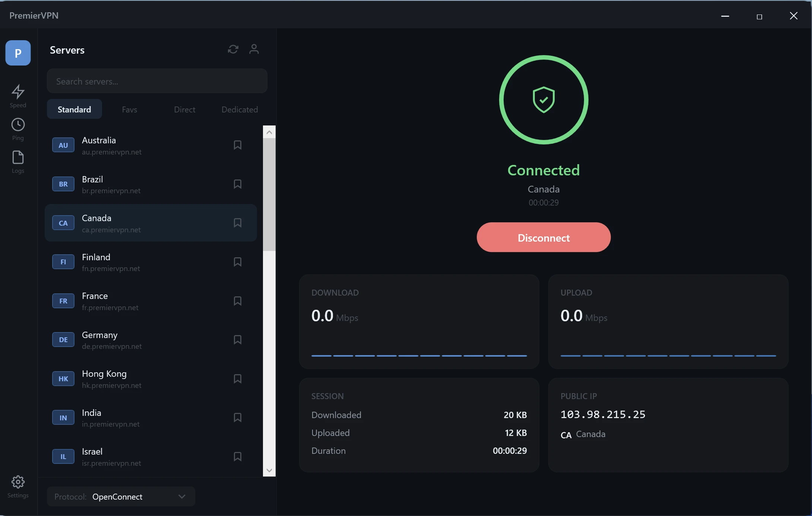Click the refresh servers icon
812x516 pixels.
233,49
